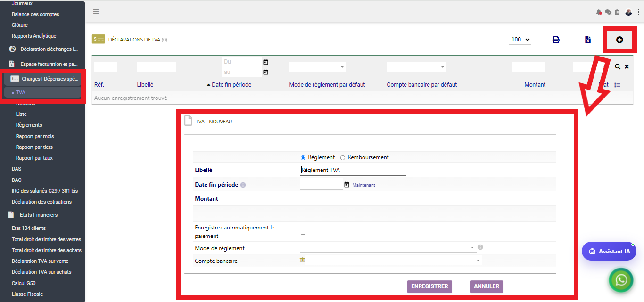Select the Remboursement radio option
644x302 pixels.
343,157
